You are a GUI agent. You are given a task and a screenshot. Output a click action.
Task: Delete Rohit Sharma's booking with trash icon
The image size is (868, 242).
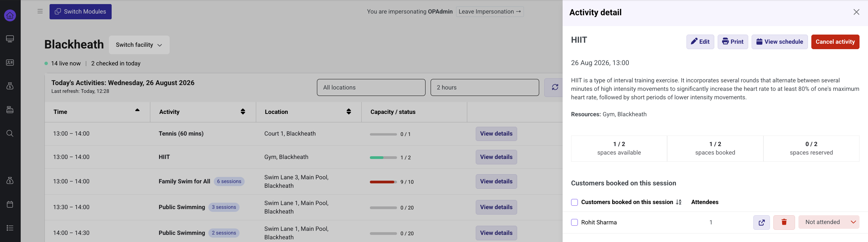tap(784, 222)
